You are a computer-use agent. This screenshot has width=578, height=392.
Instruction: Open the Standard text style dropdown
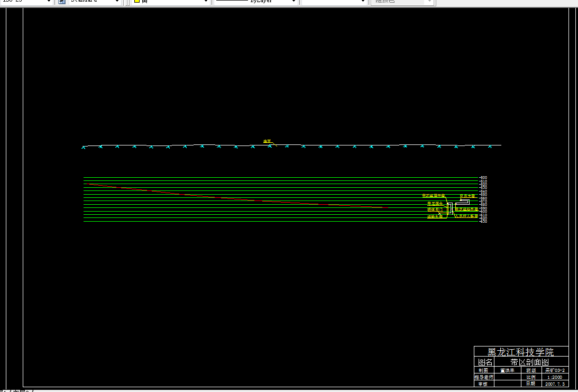pyautogui.click(x=95, y=2)
